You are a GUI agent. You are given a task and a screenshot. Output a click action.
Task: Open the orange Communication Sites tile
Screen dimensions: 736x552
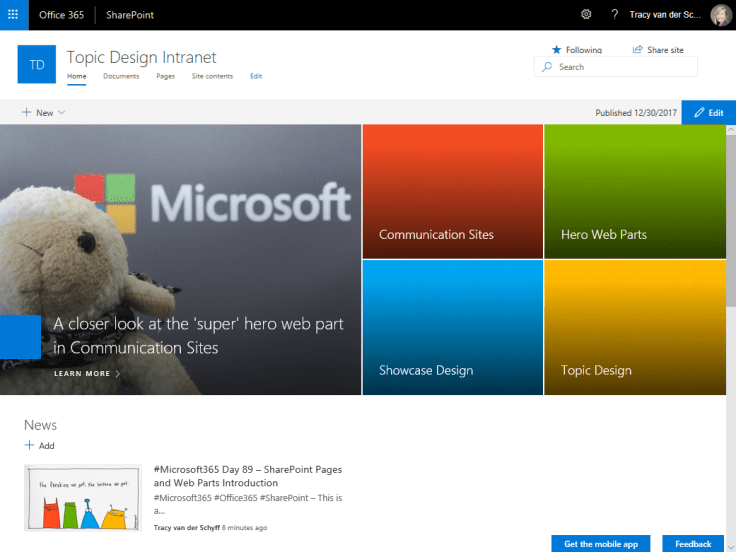point(452,191)
